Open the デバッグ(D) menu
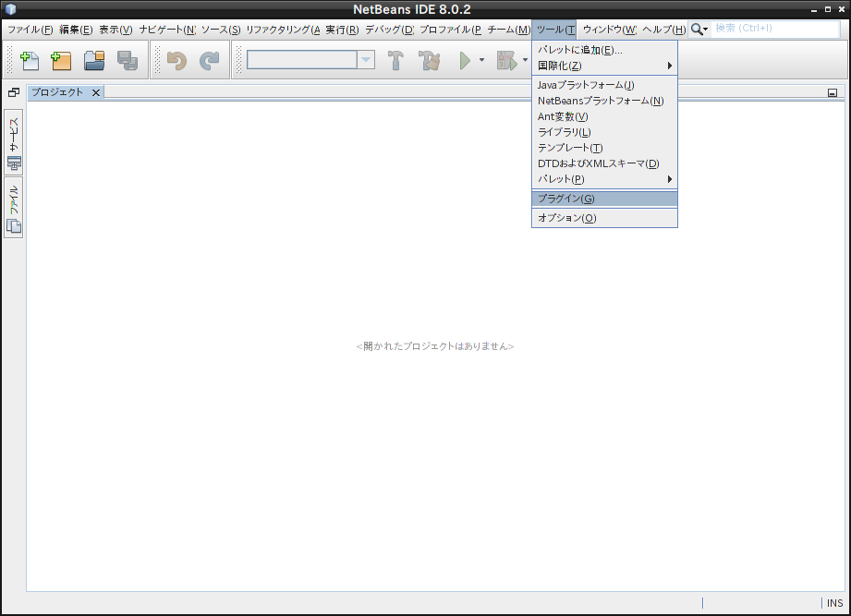 390,30
